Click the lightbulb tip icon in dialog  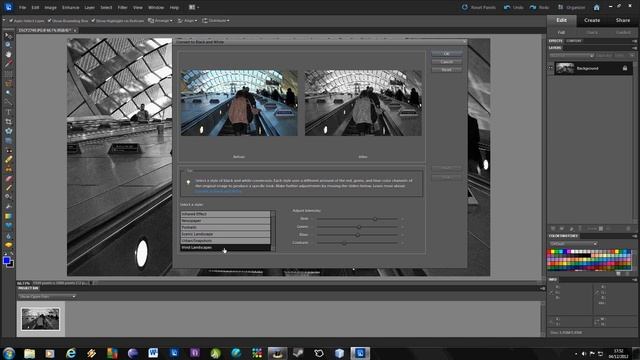click(188, 182)
